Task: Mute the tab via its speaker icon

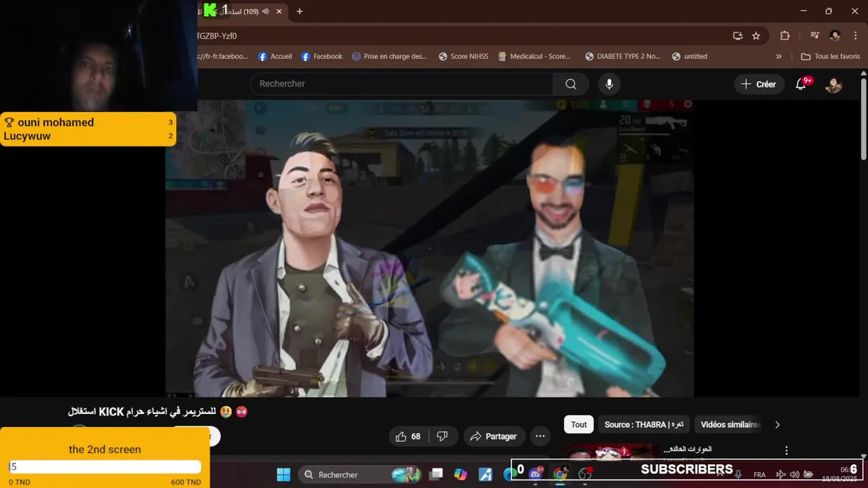Action: pyautogui.click(x=265, y=12)
